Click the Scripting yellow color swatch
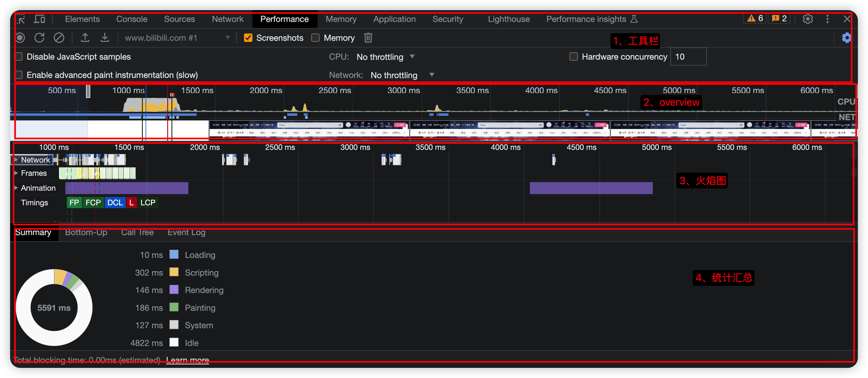 point(174,272)
